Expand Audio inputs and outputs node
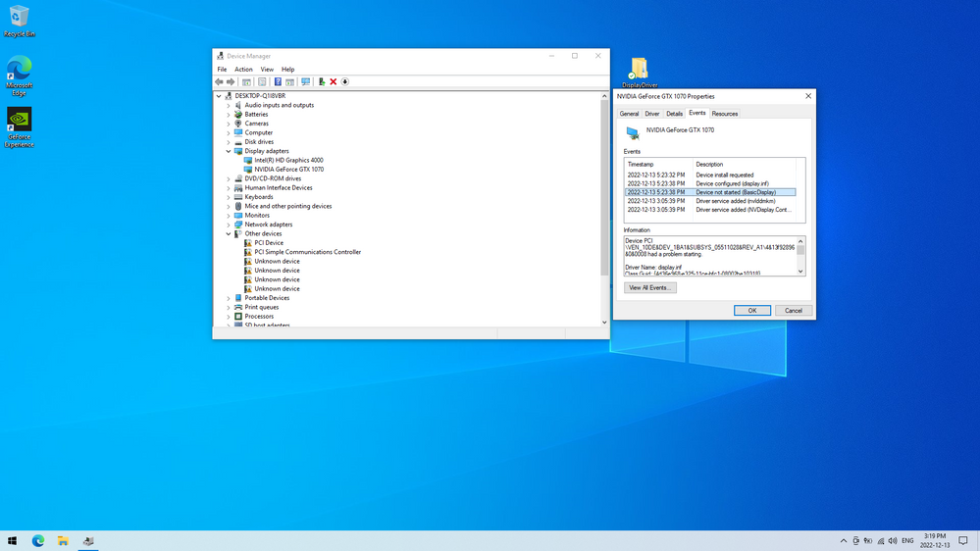The height and width of the screenshot is (551, 980). (229, 106)
